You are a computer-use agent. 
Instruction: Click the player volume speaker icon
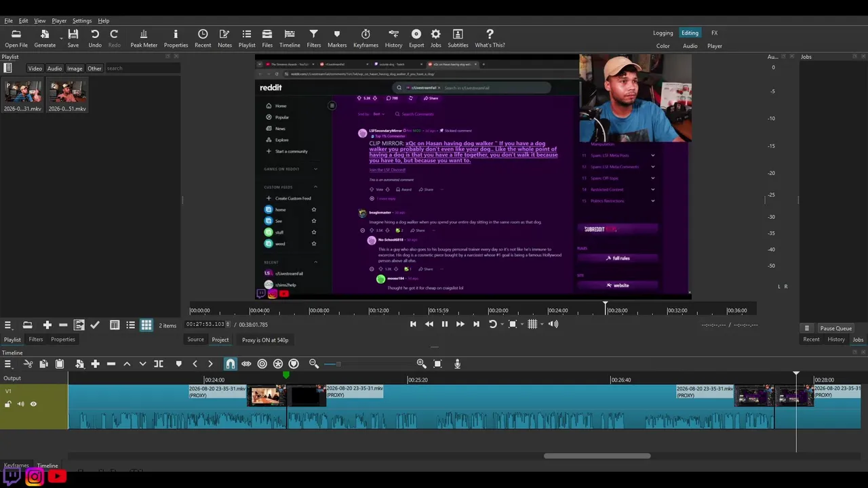553,324
